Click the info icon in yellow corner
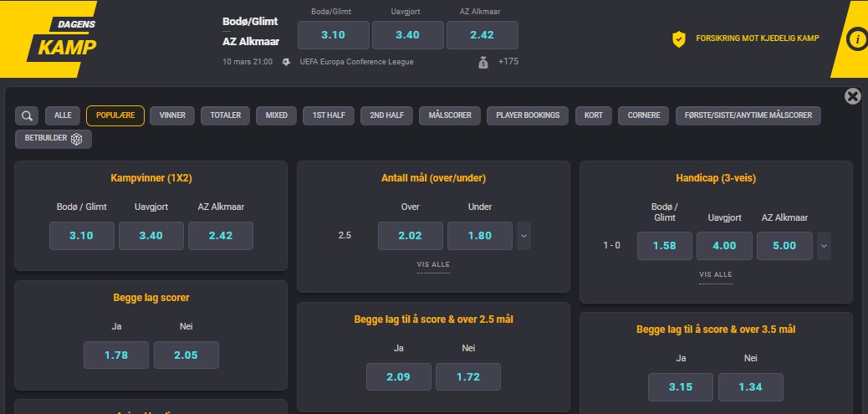This screenshot has width=868, height=414. (857, 39)
